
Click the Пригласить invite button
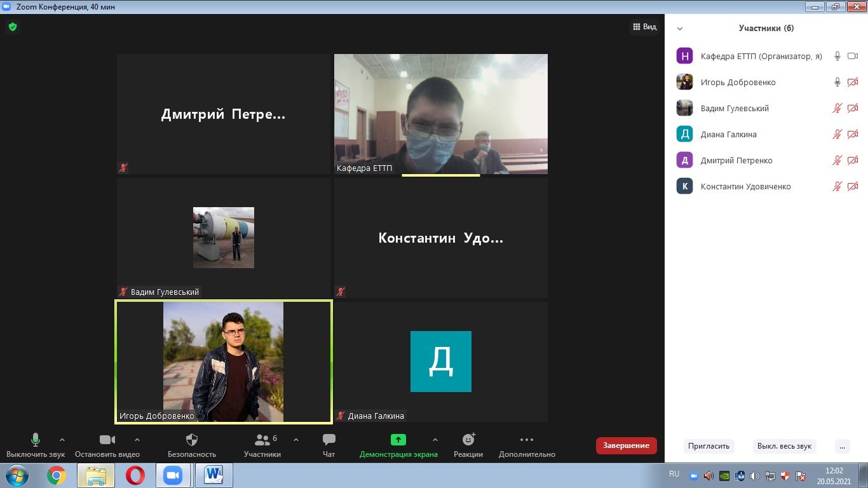[x=709, y=446]
